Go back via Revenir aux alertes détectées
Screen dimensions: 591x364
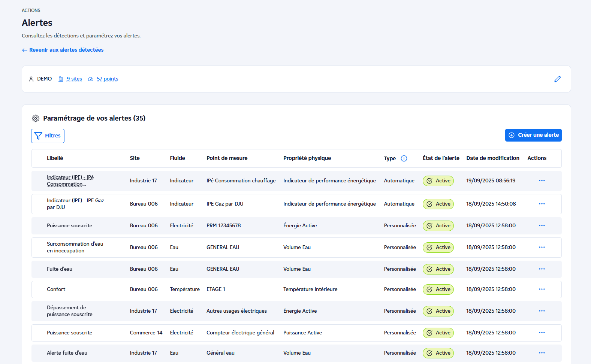(63, 50)
